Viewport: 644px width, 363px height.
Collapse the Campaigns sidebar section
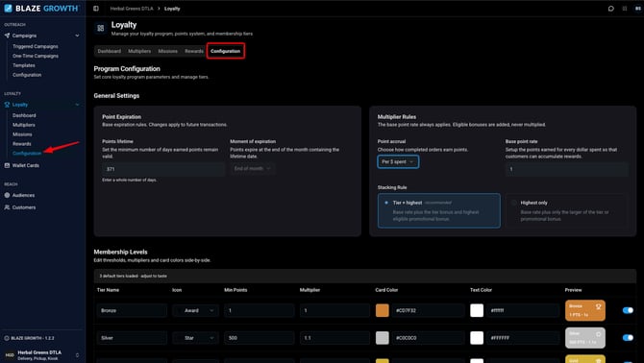pos(77,36)
